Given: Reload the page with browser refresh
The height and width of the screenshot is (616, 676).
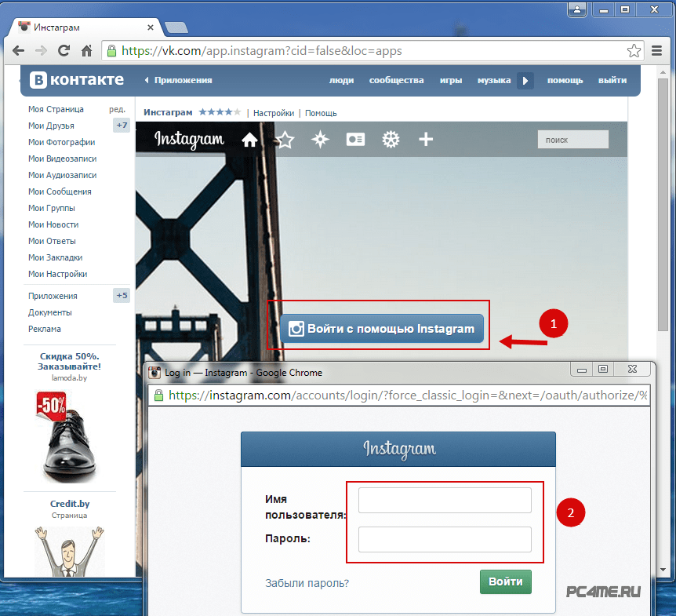Looking at the screenshot, I should (x=64, y=51).
